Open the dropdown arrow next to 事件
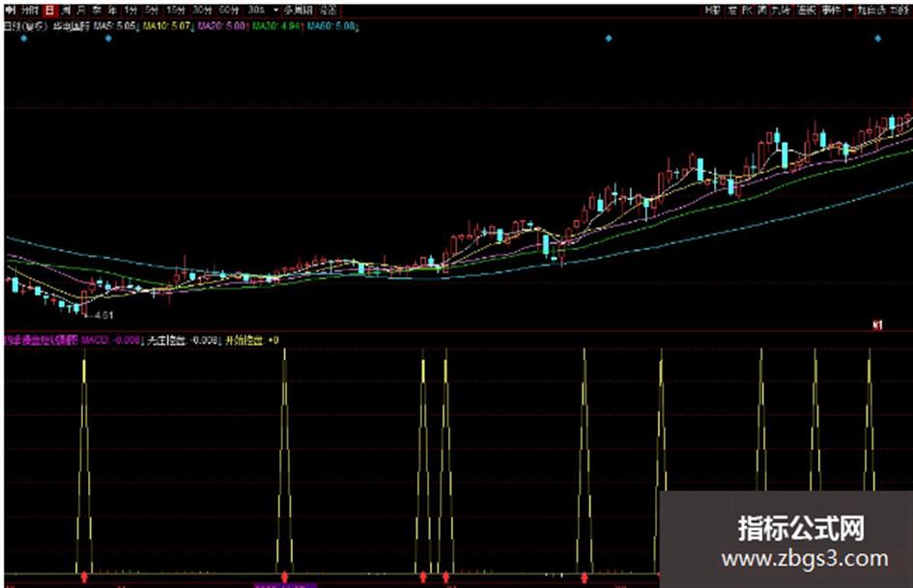The height and width of the screenshot is (588, 913). [849, 10]
